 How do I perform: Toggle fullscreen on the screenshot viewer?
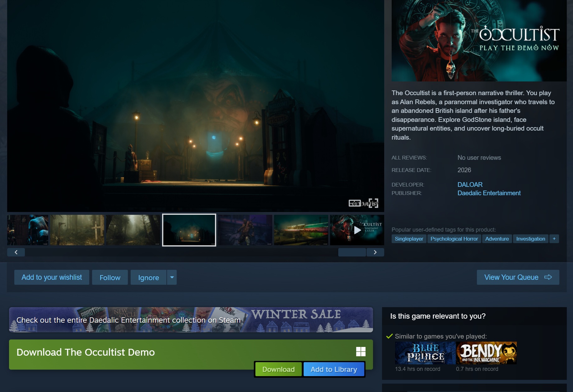(x=373, y=203)
